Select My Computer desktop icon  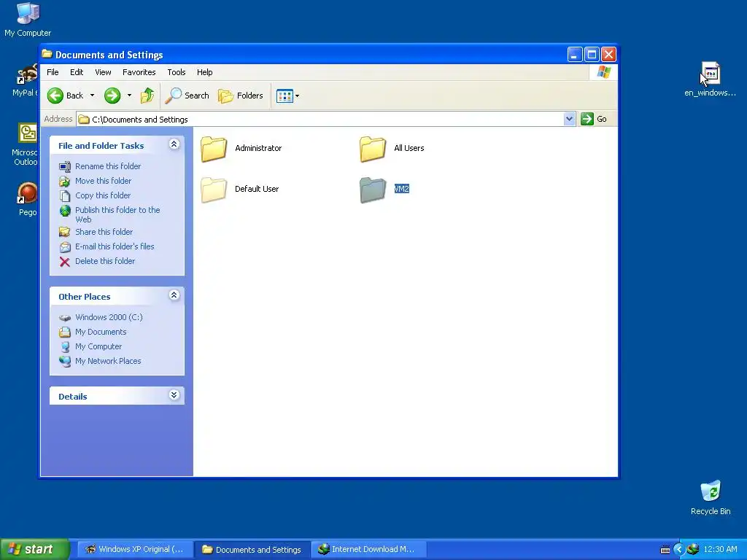(x=28, y=20)
